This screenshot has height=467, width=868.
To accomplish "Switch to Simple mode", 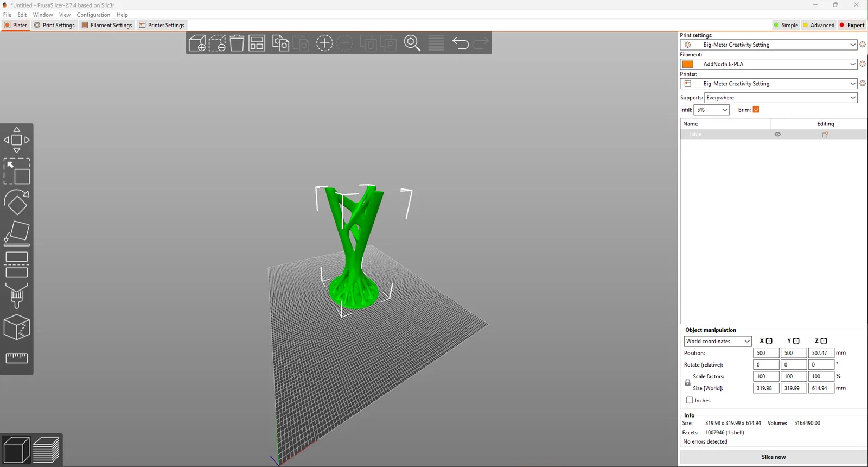I will coord(786,25).
